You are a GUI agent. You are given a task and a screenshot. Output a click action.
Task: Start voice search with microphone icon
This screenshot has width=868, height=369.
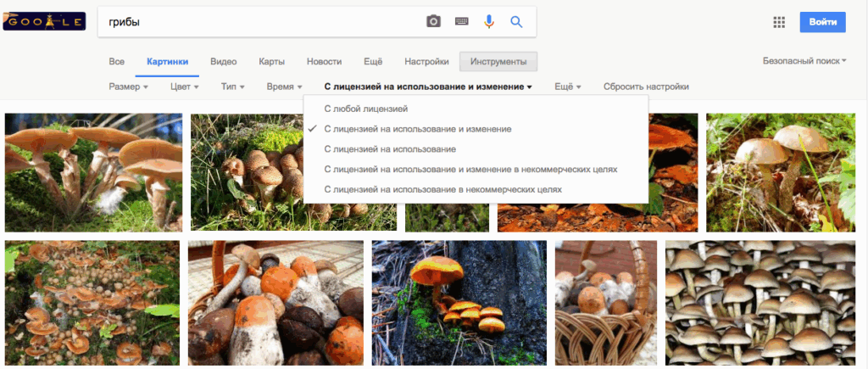tap(488, 22)
